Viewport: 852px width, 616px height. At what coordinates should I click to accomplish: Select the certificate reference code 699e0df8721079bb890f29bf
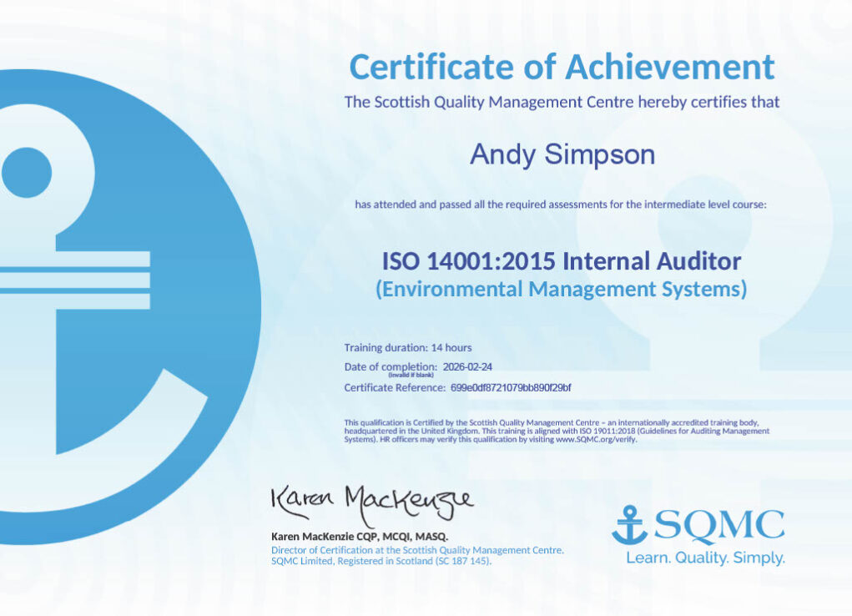coord(511,387)
